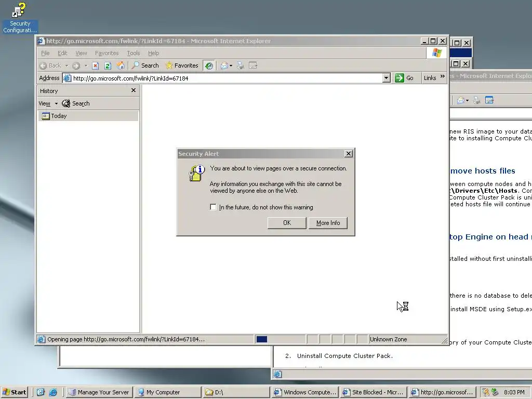Click the lock info icon in Security Alert

click(x=196, y=173)
